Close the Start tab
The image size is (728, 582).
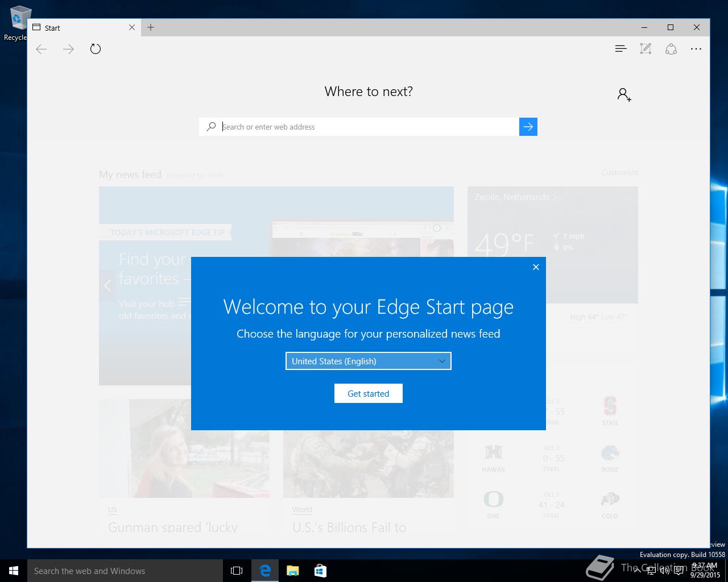tap(132, 27)
